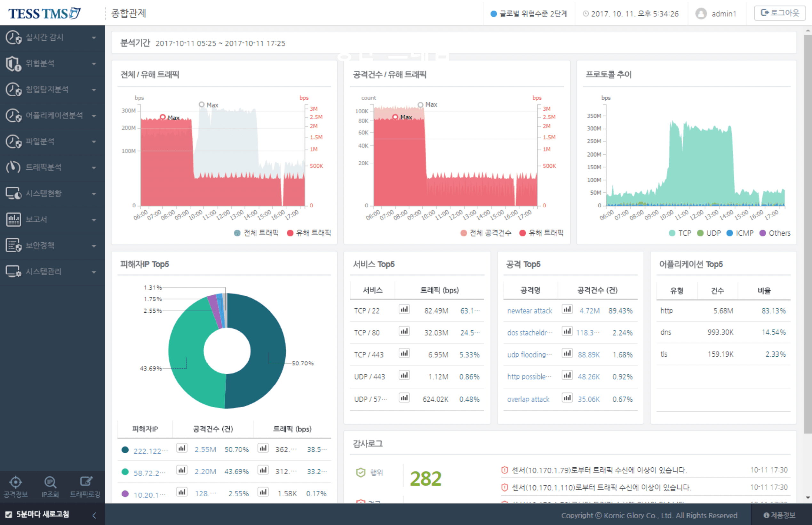Expand the 시스템현황 menu arrow

[94, 194]
